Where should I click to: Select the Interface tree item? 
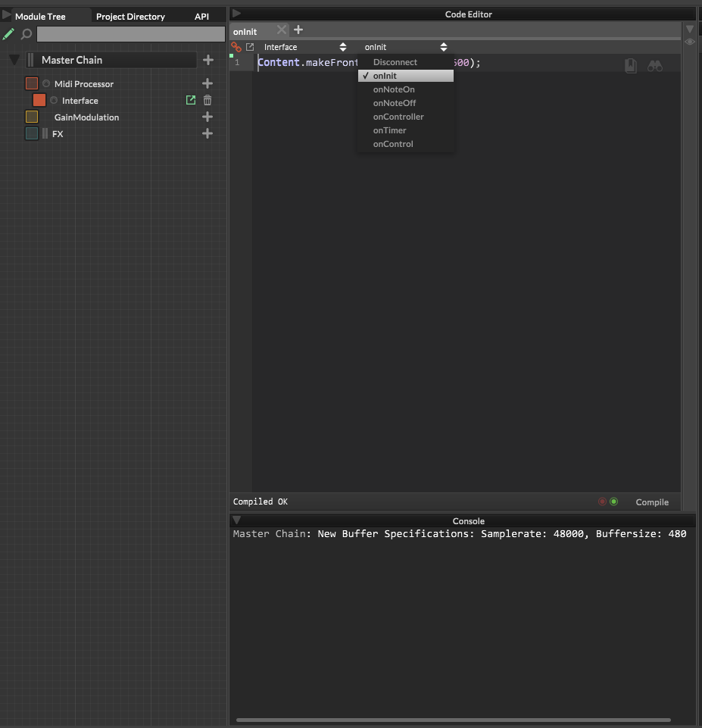80,101
